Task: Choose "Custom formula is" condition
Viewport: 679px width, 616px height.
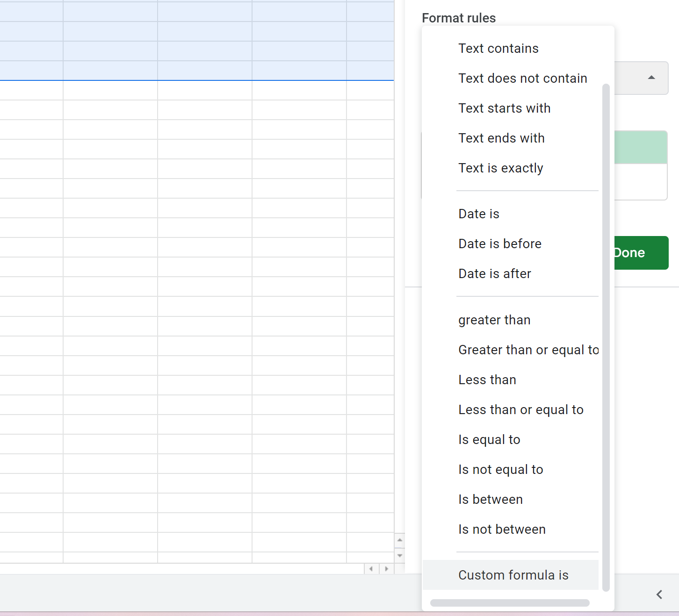Action: pyautogui.click(x=513, y=575)
